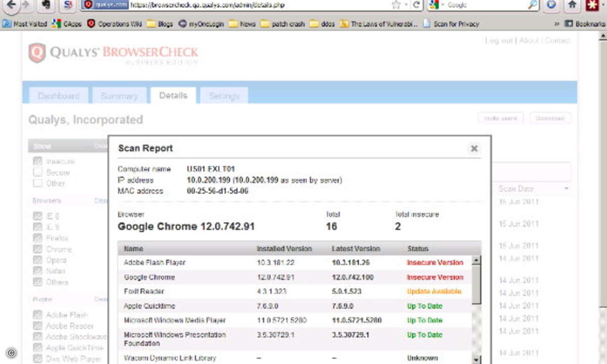The height and width of the screenshot is (364, 607).
Task: Open the ddos bookmark folder
Action: click(322, 24)
